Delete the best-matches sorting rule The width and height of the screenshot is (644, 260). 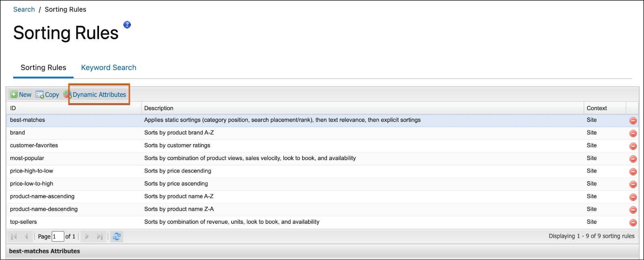click(x=633, y=121)
